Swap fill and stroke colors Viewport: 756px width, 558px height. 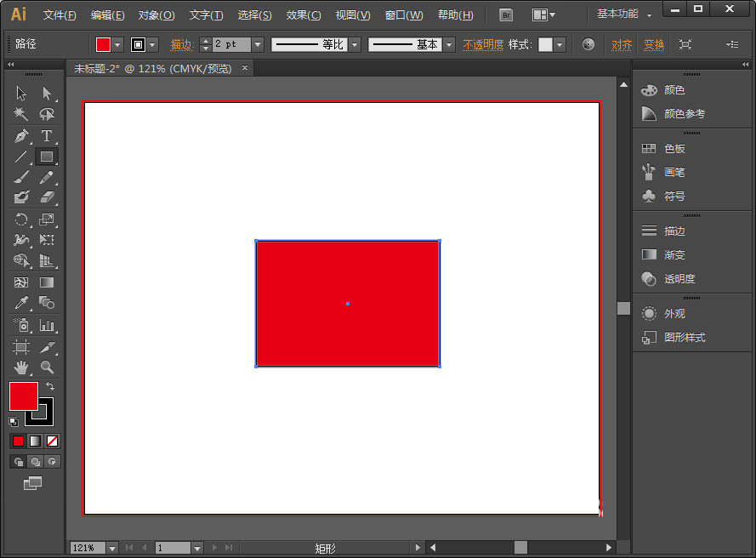click(49, 386)
